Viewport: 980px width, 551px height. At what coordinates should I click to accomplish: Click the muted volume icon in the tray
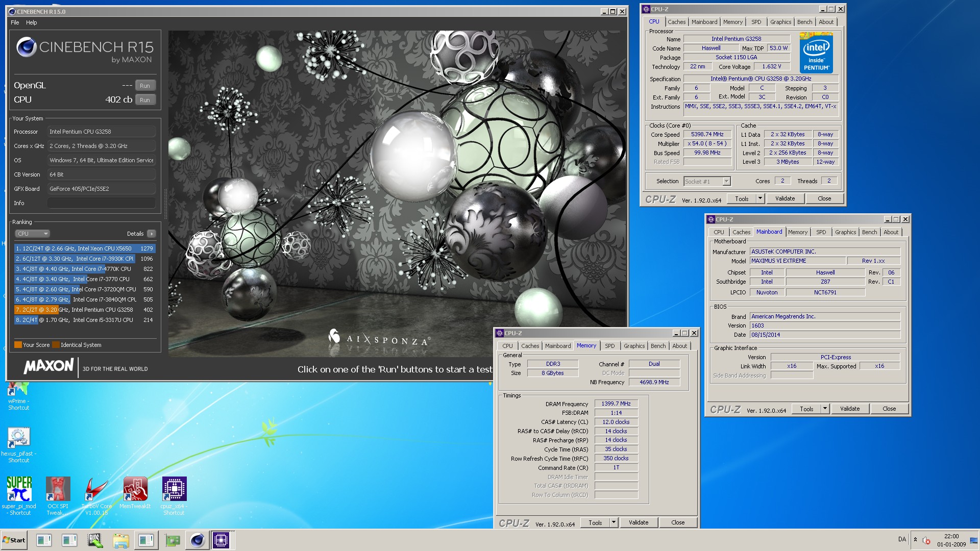coord(926,540)
